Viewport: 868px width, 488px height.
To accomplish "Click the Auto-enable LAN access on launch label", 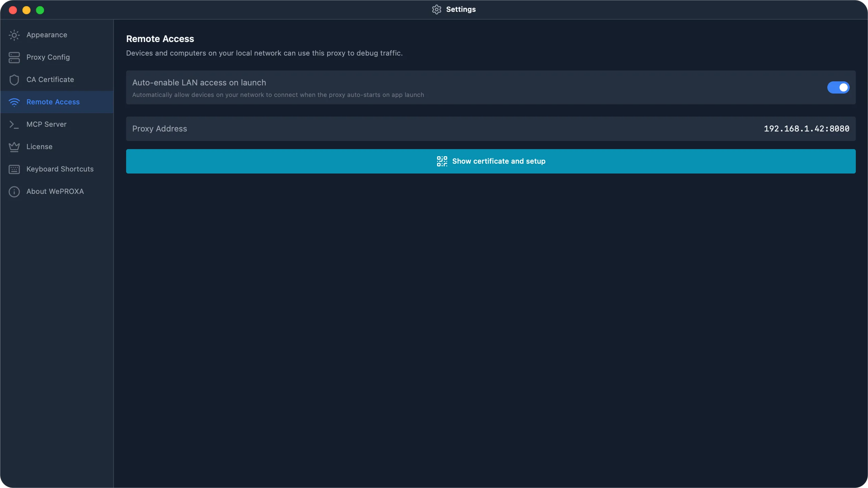I will point(199,83).
